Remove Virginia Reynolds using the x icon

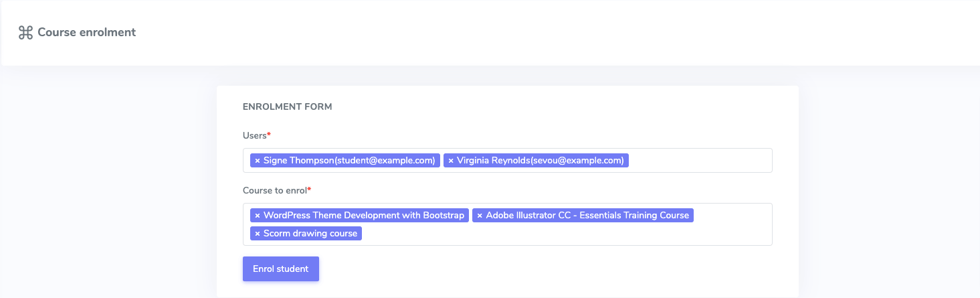coord(451,161)
